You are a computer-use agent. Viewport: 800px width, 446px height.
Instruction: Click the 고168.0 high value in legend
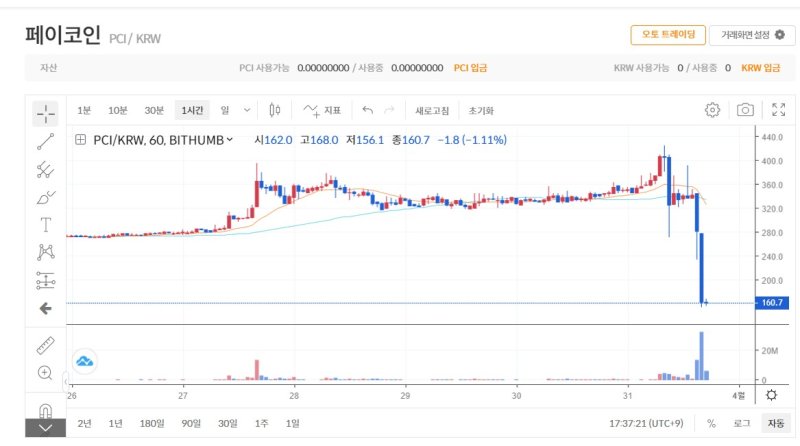(319, 140)
